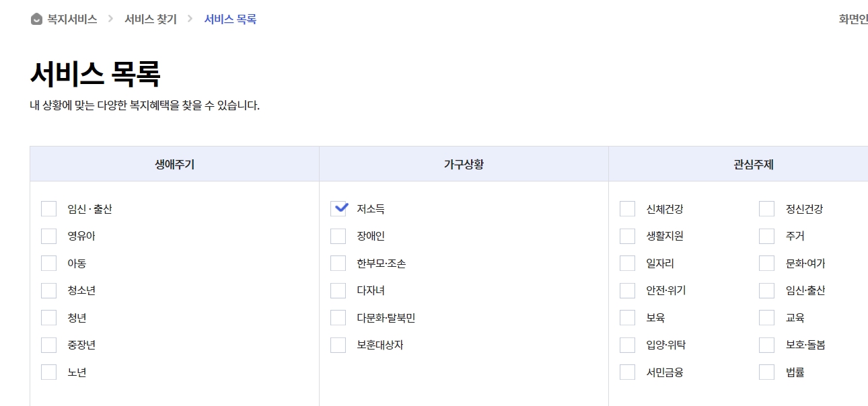This screenshot has width=868, height=406.
Task: Select the 아동 checkbox
Action: 48,263
